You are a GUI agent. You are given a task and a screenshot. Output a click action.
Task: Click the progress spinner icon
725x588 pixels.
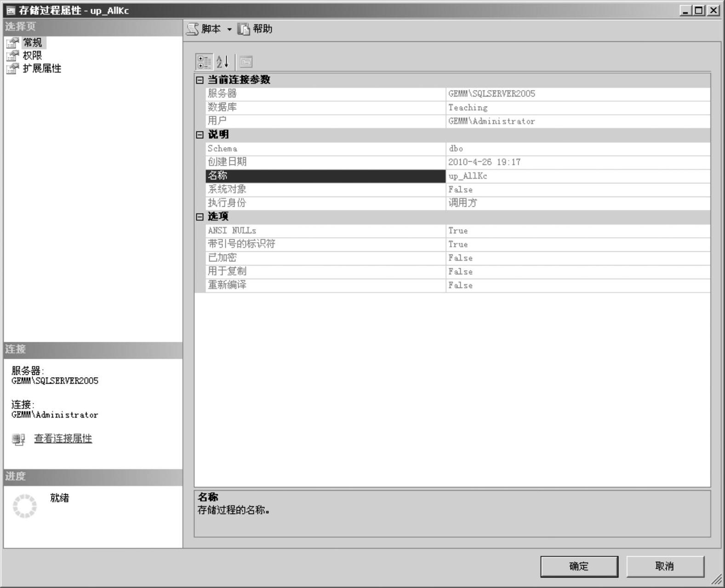(24, 506)
